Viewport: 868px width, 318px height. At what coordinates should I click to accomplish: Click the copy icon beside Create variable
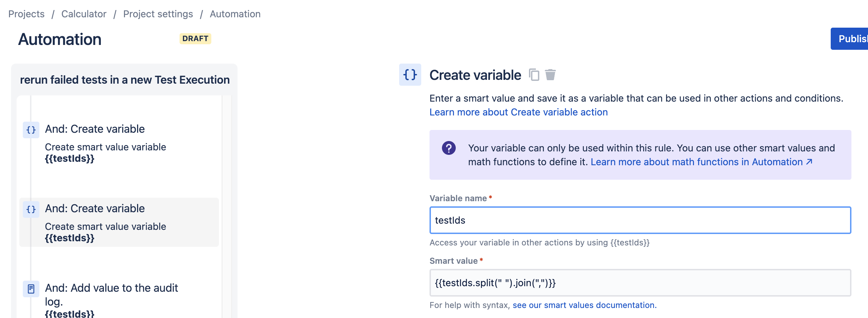(534, 75)
